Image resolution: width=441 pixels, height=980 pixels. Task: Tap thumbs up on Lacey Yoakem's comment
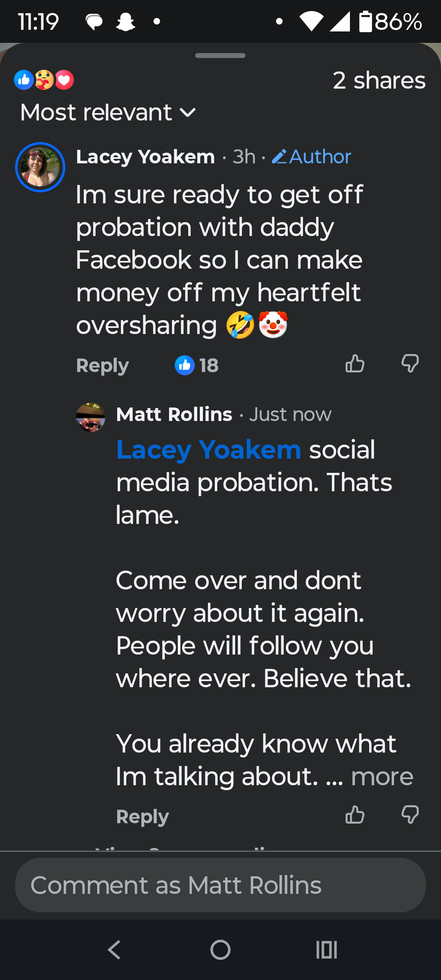pos(355,363)
